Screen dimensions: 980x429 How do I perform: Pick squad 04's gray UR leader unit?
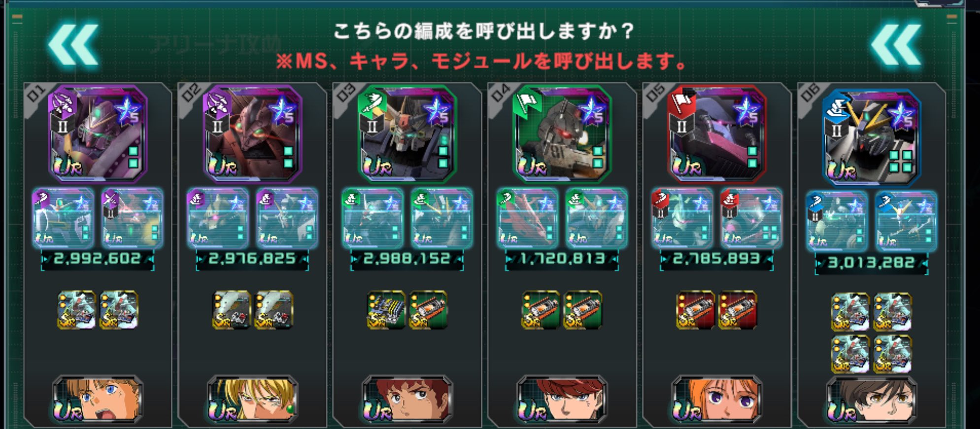562,133
